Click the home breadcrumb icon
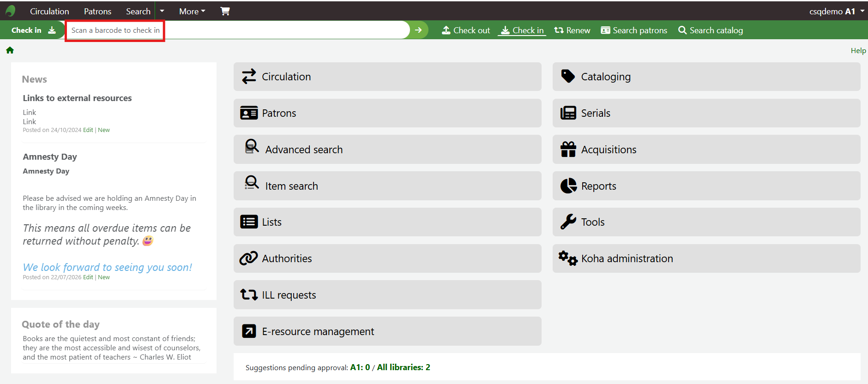Screen dimensions: 868x384 [x=10, y=50]
